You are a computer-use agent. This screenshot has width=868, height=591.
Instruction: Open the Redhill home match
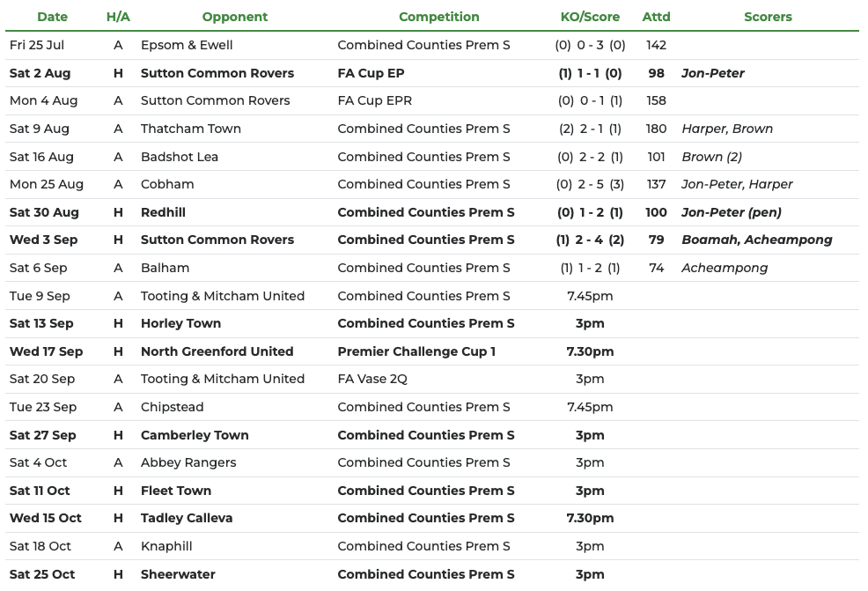[163, 212]
